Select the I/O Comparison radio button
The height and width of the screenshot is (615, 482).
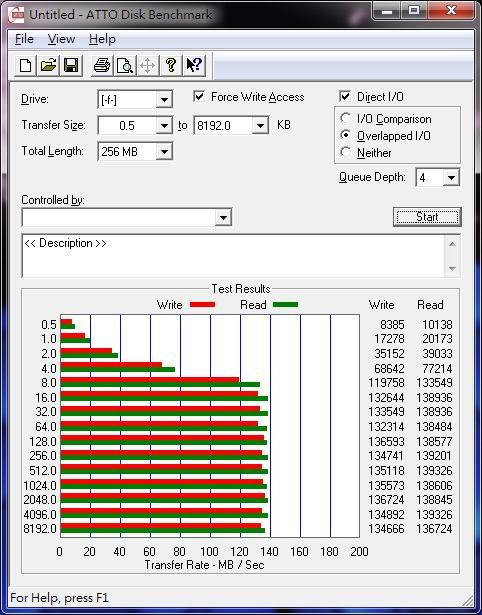[346, 118]
